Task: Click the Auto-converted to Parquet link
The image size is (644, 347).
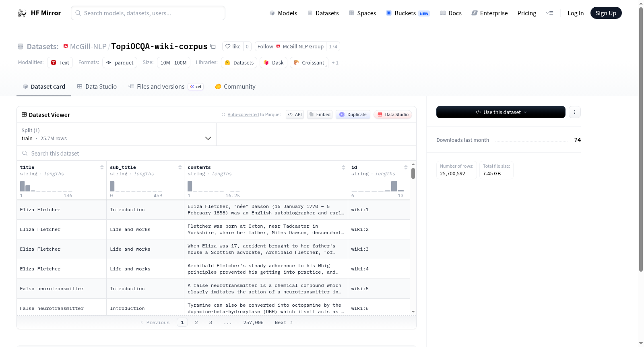Action: 254,114
